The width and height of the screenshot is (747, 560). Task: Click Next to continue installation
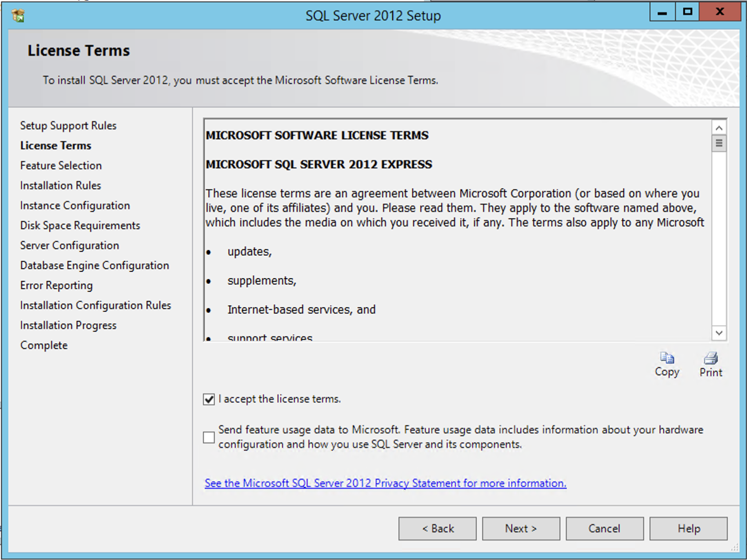pyautogui.click(x=521, y=528)
